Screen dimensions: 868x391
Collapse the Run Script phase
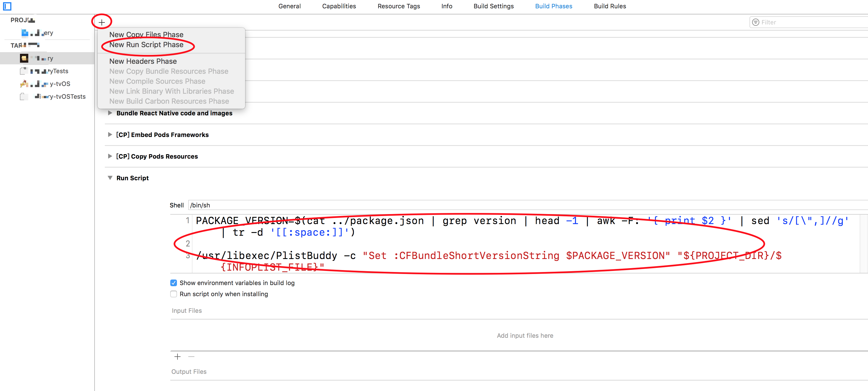[110, 178]
